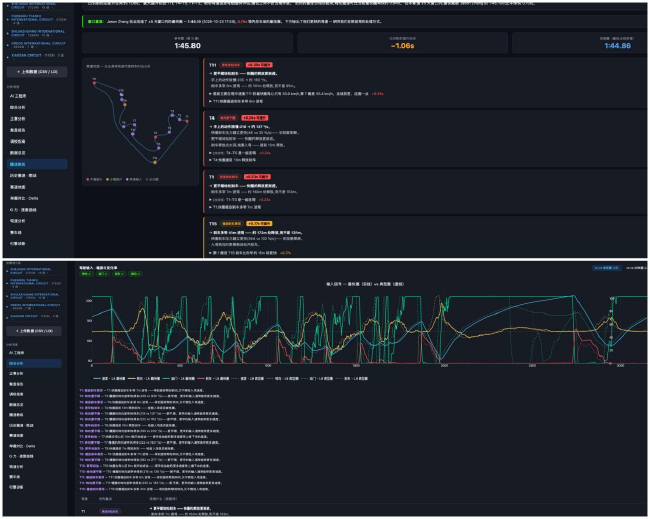This screenshot has width=650, height=519.
Task: Click the −1.06s potential gain stat card
Action: (403, 43)
